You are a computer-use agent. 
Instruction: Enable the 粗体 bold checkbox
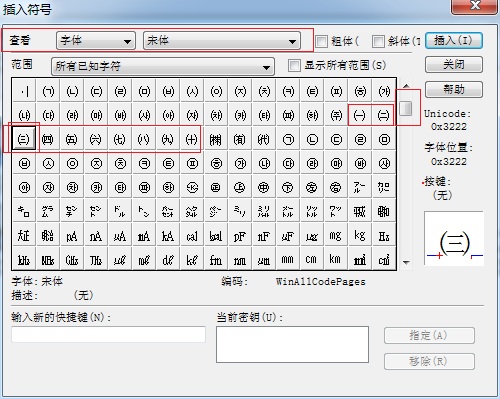[x=321, y=41]
